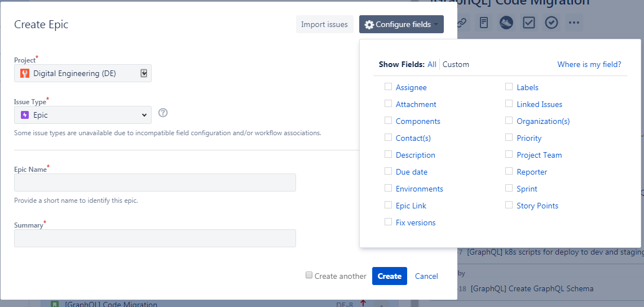The height and width of the screenshot is (307, 644).
Task: Tick the Story Points checkbox
Action: click(509, 204)
